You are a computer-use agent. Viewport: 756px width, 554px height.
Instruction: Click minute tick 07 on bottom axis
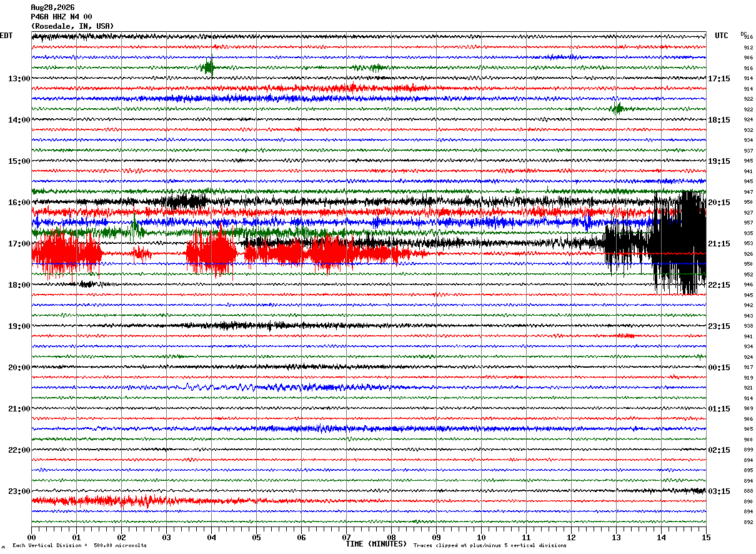pos(346,538)
